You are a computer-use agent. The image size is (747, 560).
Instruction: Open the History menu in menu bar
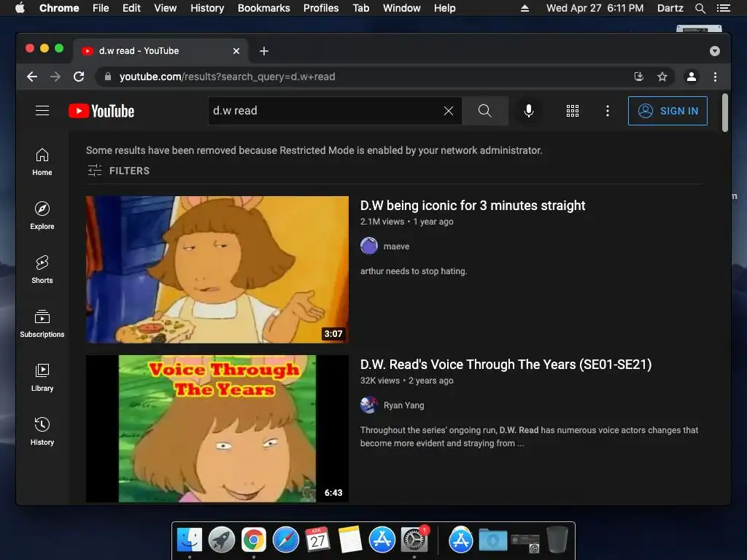click(x=207, y=8)
